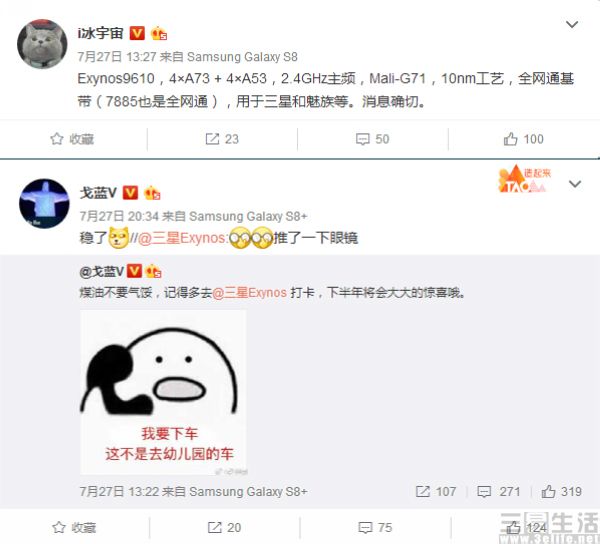View the 我要下车 meme image
The image size is (600, 544).
tap(163, 393)
